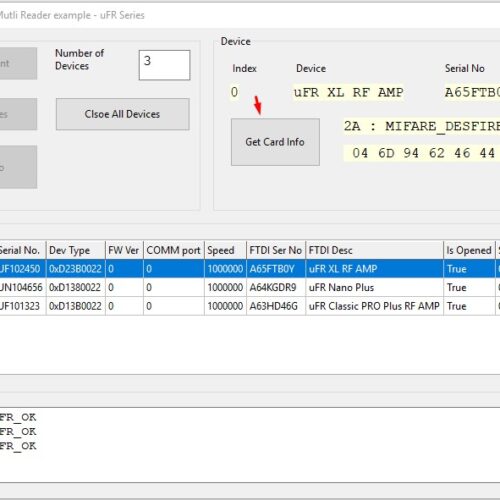This screenshot has height=500, width=500.
Task: Click the card UID 04 6D 94 62 46 44 field
Action: (422, 153)
